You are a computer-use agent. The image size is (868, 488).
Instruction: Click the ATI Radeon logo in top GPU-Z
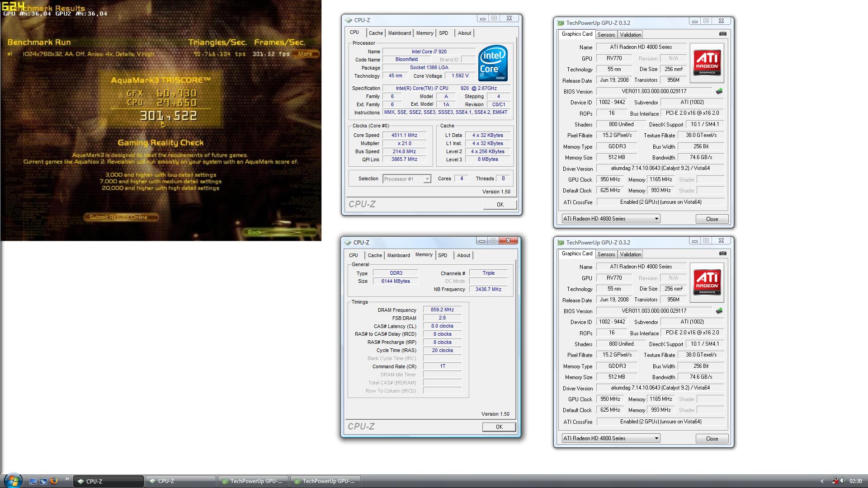[707, 63]
